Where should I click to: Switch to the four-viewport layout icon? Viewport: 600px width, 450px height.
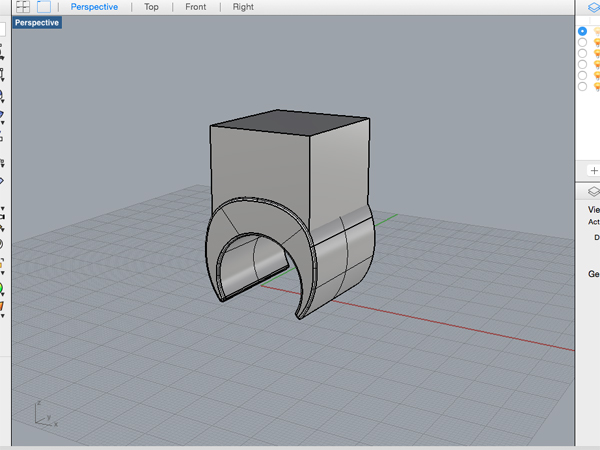coord(23,7)
